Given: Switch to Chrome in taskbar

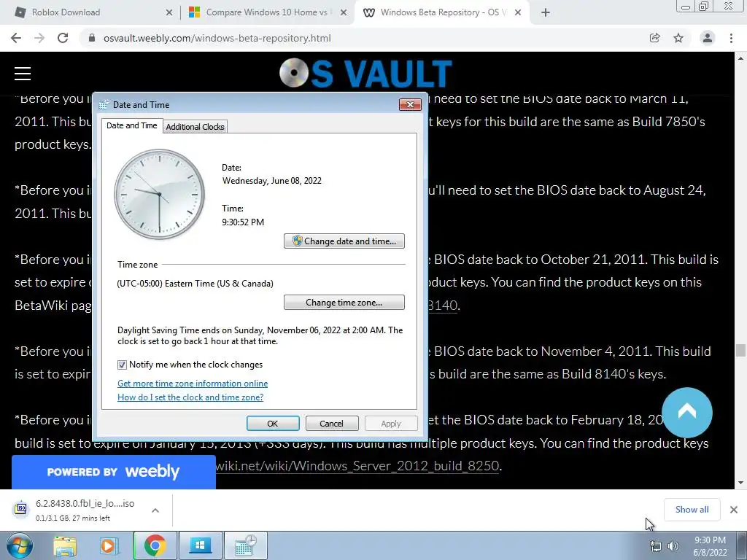Looking at the screenshot, I should click(155, 545).
